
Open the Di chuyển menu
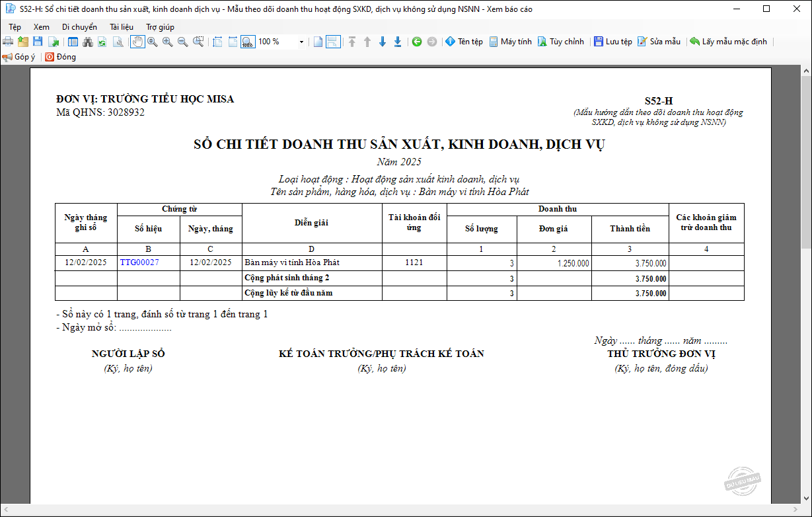79,27
